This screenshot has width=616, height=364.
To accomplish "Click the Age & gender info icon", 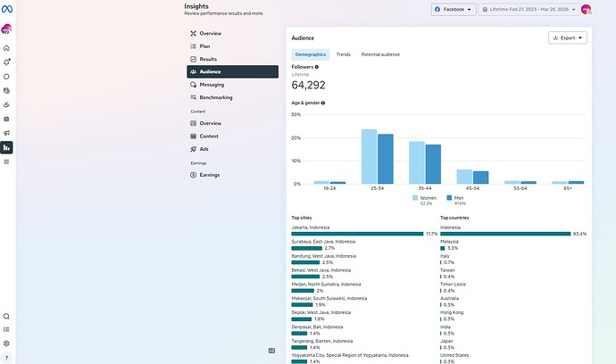I will click(322, 103).
